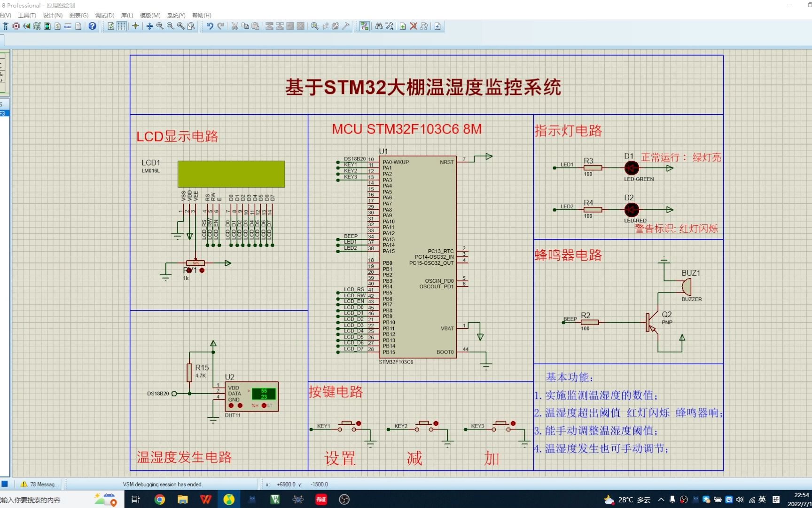The image size is (812, 508).
Task: Toggle the snap grid display
Action: [121, 26]
